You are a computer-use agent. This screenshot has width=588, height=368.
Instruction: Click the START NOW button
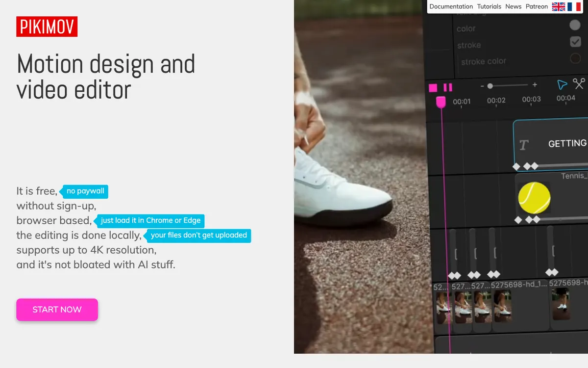tap(57, 310)
